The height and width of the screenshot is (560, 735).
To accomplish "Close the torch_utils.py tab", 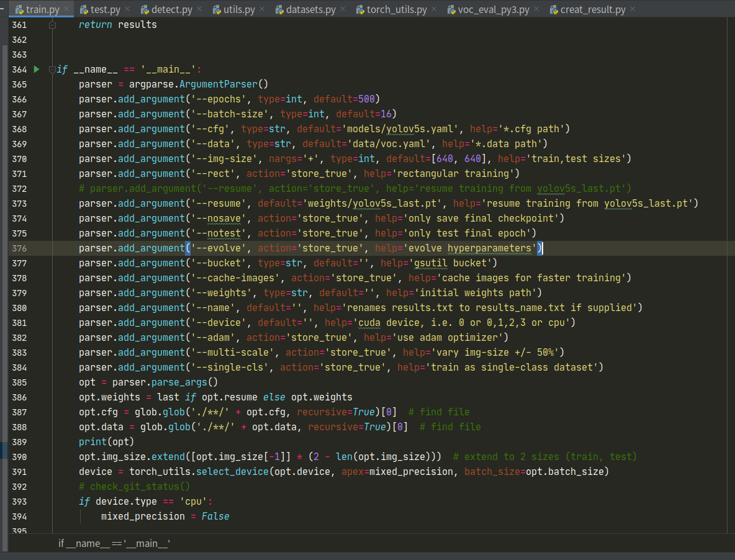I will coord(433,9).
